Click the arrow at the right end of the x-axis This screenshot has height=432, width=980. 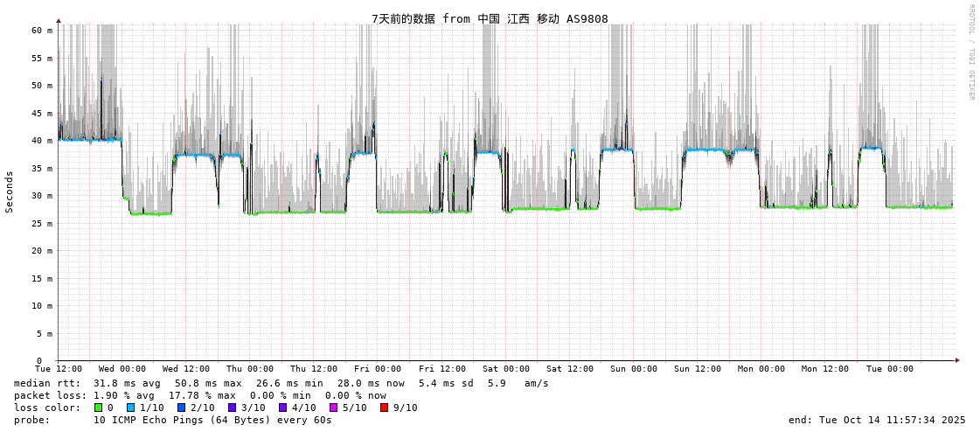957,360
